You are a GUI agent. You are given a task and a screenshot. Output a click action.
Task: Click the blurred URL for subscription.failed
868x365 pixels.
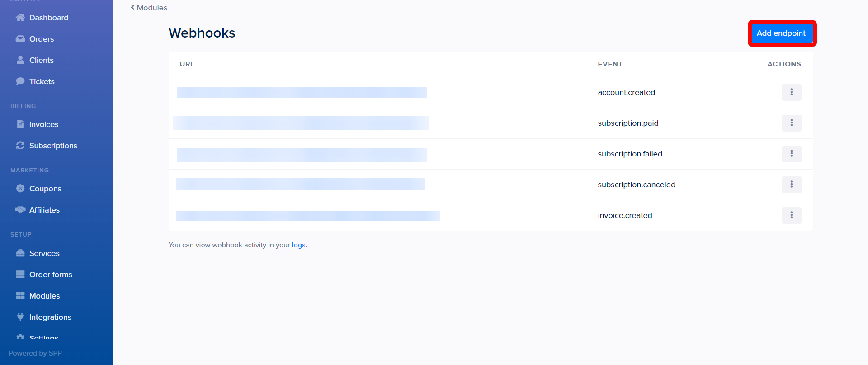302,155
